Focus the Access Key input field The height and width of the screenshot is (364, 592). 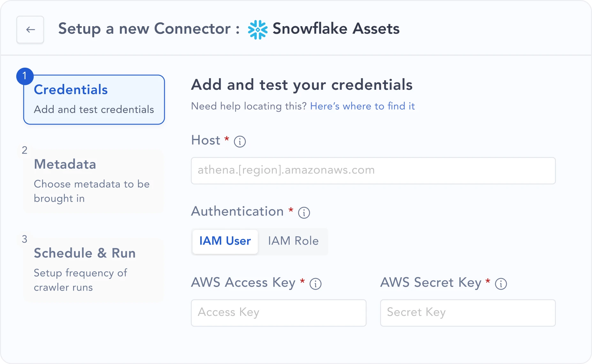(x=278, y=313)
